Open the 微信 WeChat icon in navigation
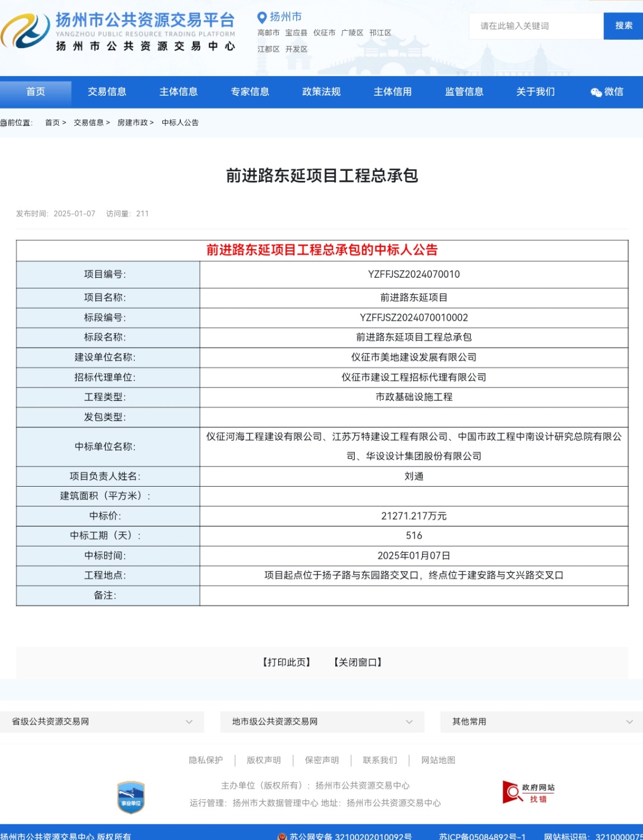Screen dimensions: 643x840 coord(596,92)
